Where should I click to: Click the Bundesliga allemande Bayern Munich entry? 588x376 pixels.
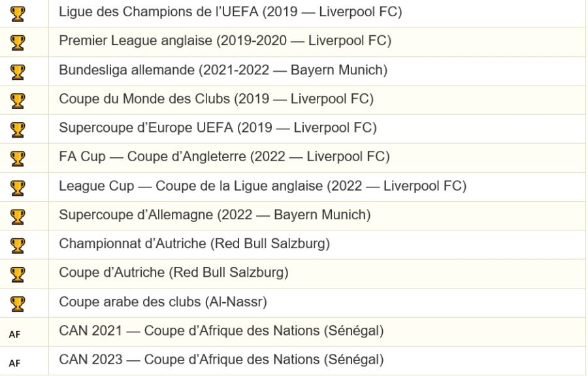pyautogui.click(x=223, y=70)
